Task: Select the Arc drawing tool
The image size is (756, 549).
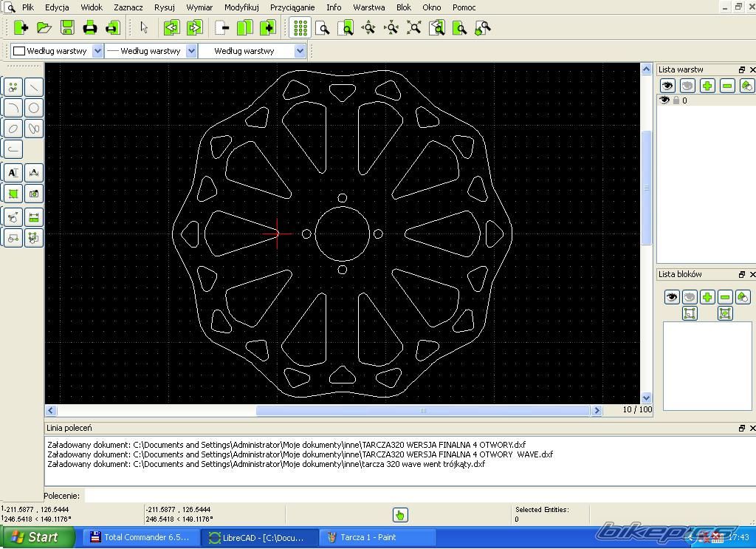Action: point(13,108)
